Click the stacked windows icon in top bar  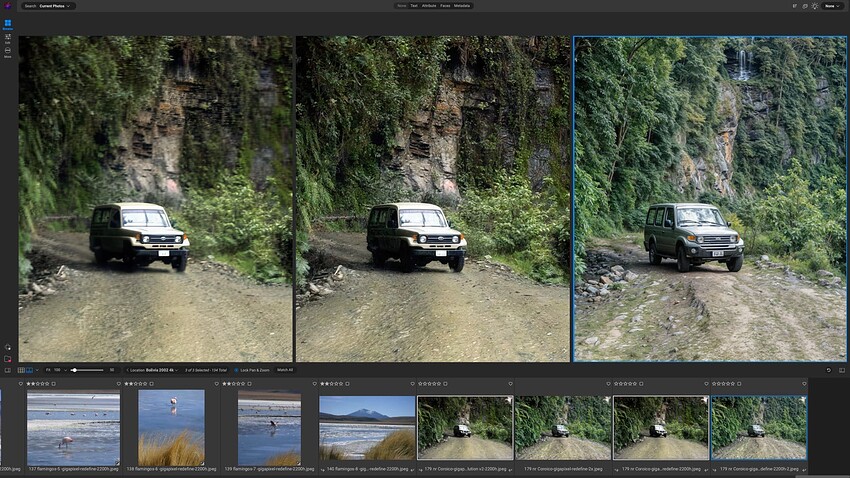pyautogui.click(x=805, y=6)
